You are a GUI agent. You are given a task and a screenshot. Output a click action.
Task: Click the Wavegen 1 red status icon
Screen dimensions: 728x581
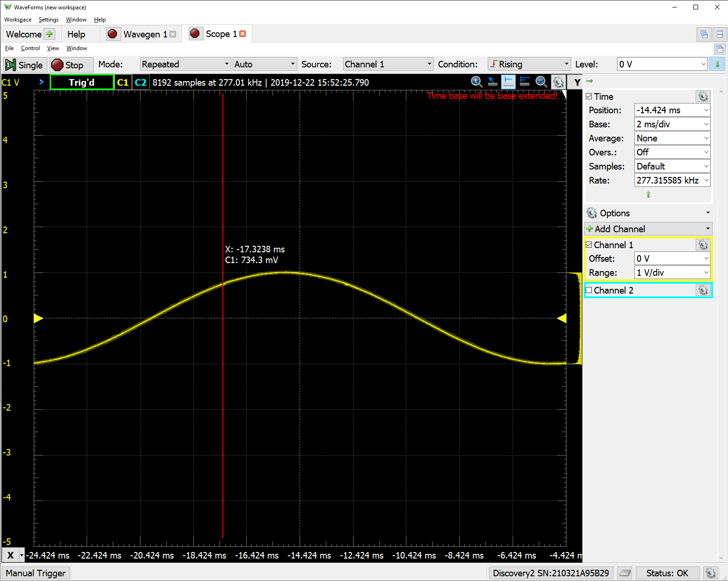(112, 34)
